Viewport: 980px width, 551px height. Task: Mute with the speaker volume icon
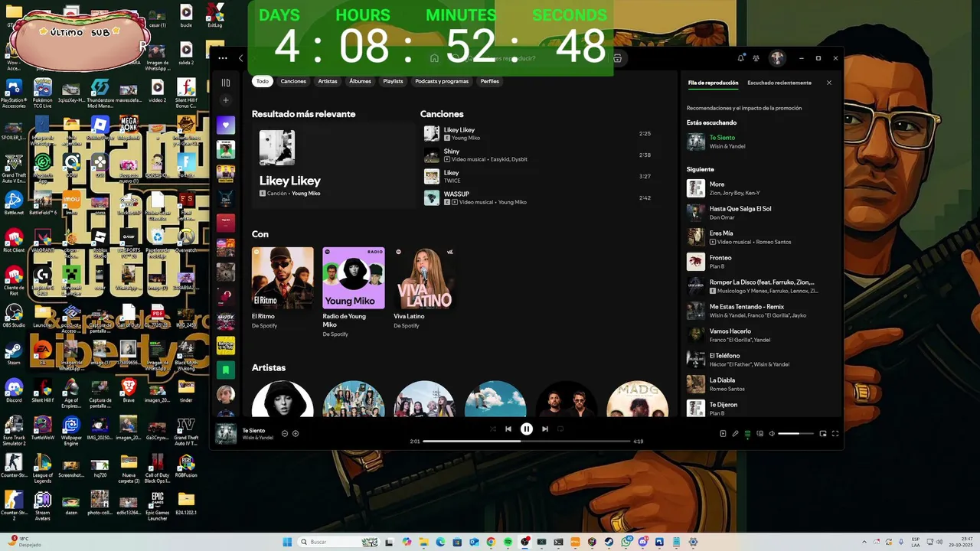(x=772, y=434)
